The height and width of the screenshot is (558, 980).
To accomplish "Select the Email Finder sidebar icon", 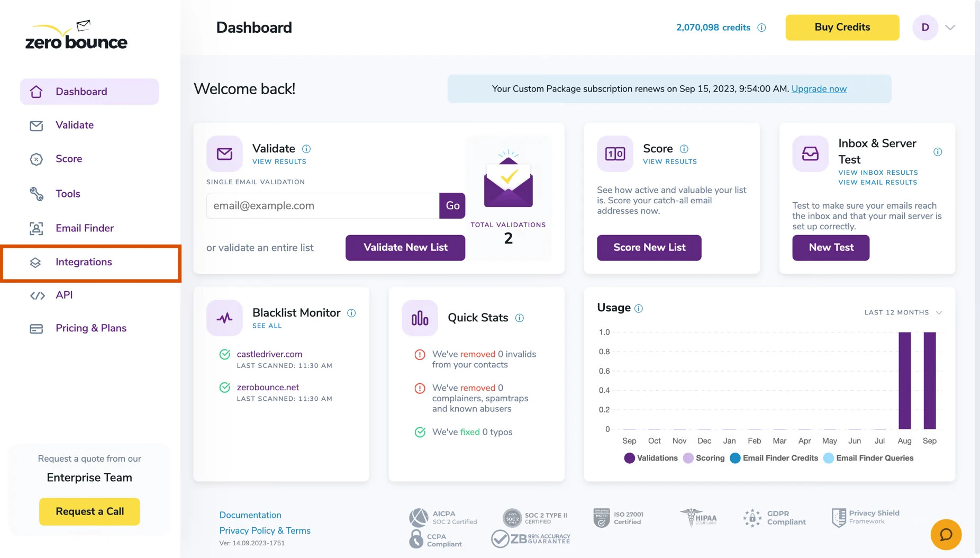I will pyautogui.click(x=35, y=228).
